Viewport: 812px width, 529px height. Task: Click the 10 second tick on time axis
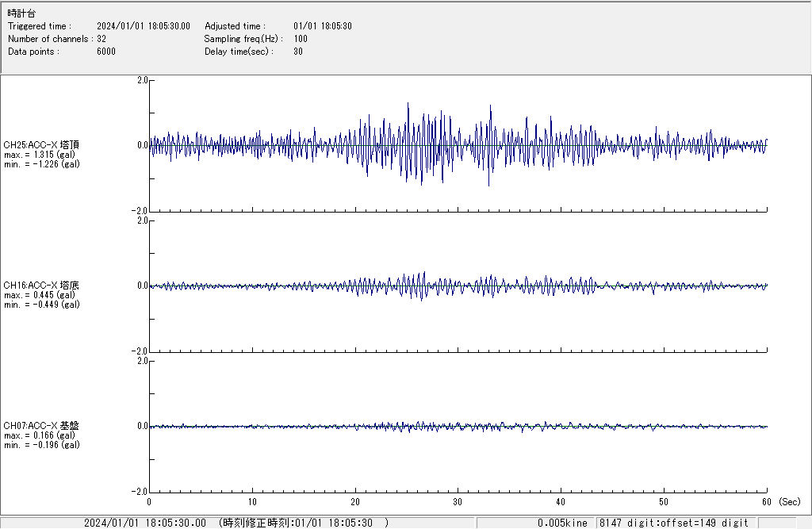pos(252,502)
